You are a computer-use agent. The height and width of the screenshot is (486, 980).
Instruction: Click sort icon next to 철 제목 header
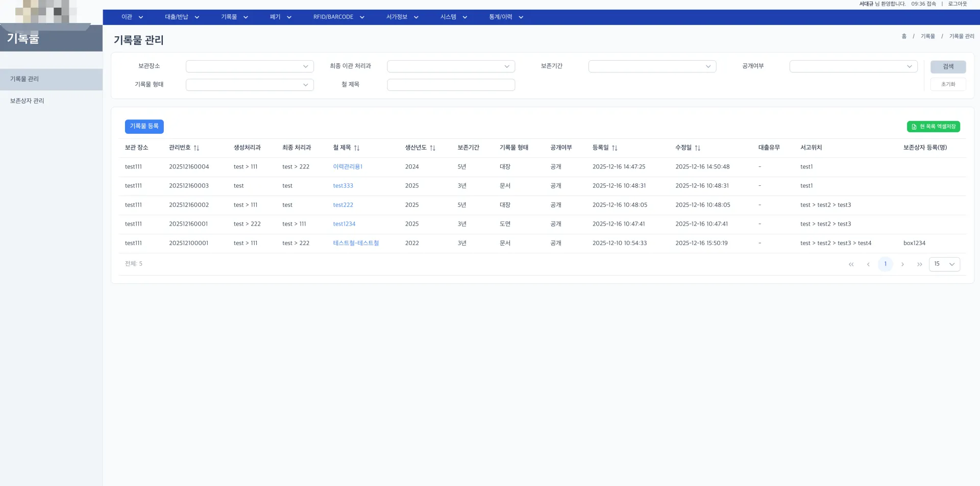coord(357,148)
